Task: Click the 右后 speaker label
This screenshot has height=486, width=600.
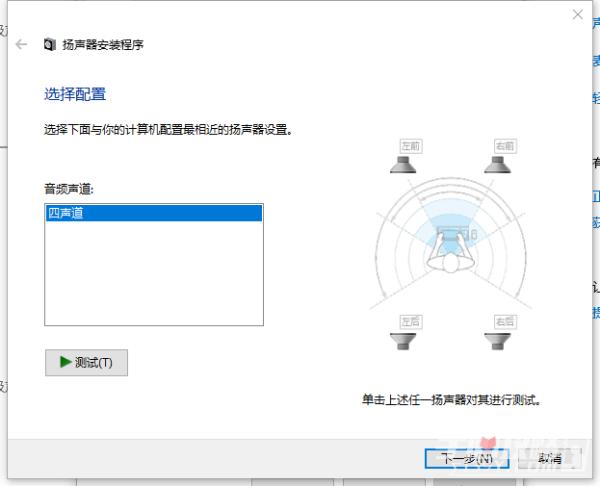Action: [x=504, y=321]
